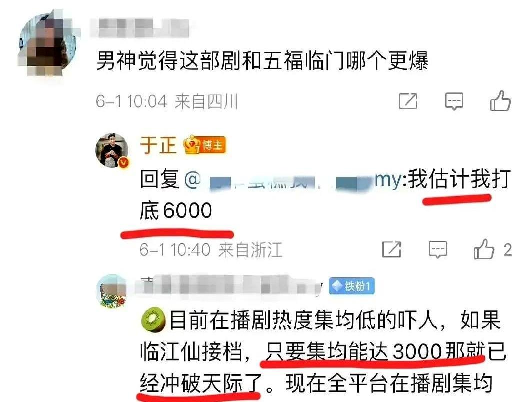The width and height of the screenshot is (532, 402).
Task: Click the 6-1 10:04 来自四川 timestamp
Action: pyautogui.click(x=167, y=102)
